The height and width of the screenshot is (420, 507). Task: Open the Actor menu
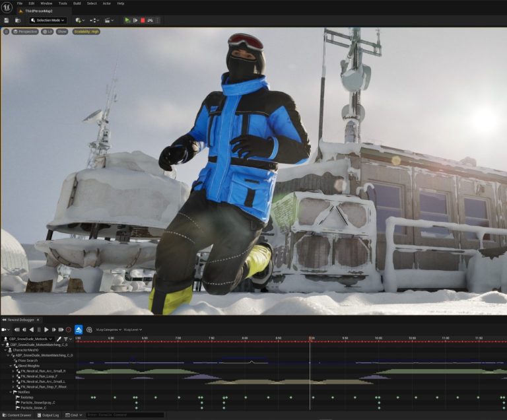107,3
